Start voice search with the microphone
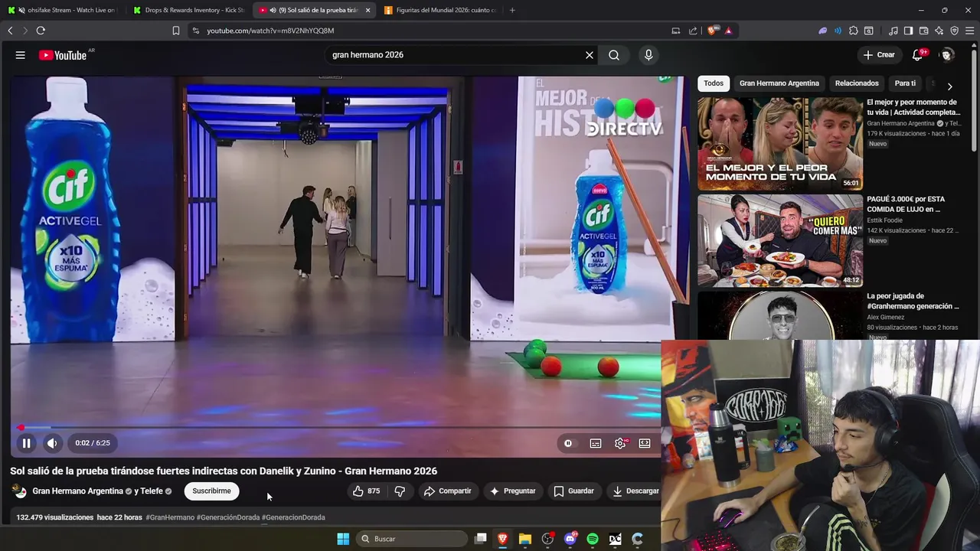Image resolution: width=980 pixels, height=551 pixels. click(x=648, y=55)
